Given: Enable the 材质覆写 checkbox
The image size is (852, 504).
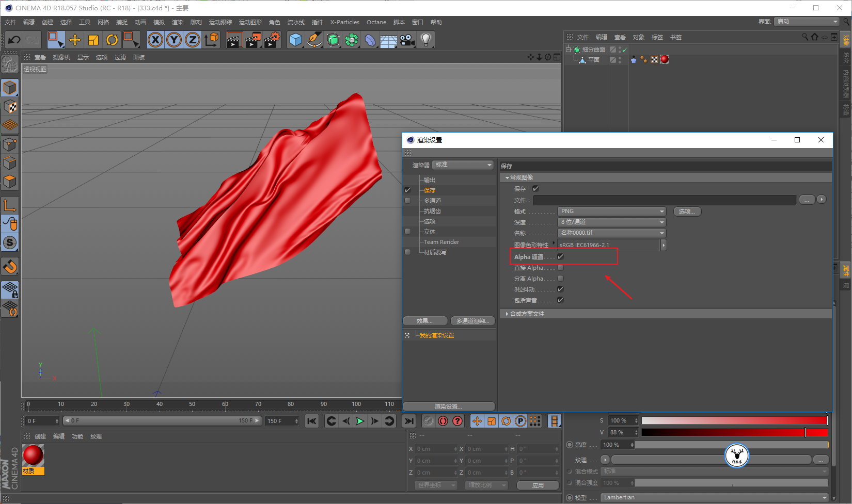Looking at the screenshot, I should (x=408, y=252).
